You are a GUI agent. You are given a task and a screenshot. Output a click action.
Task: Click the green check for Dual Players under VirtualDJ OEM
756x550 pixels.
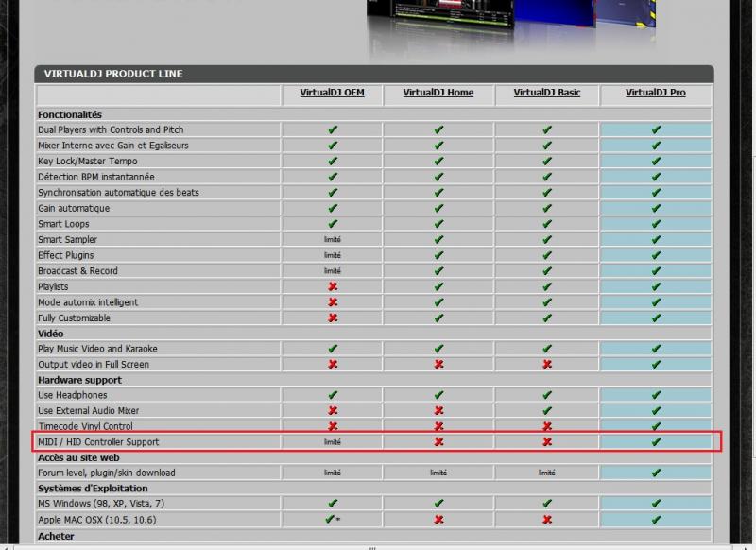[x=333, y=129]
